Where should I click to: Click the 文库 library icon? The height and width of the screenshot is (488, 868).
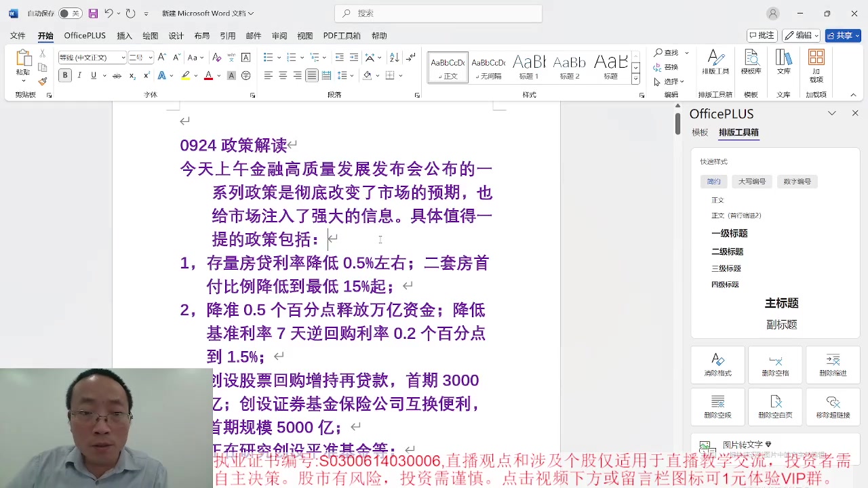tap(783, 62)
